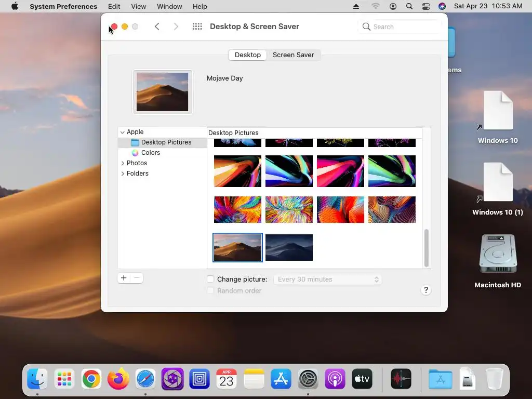The image size is (532, 399).
Task: Open the View menu
Action: tap(138, 6)
